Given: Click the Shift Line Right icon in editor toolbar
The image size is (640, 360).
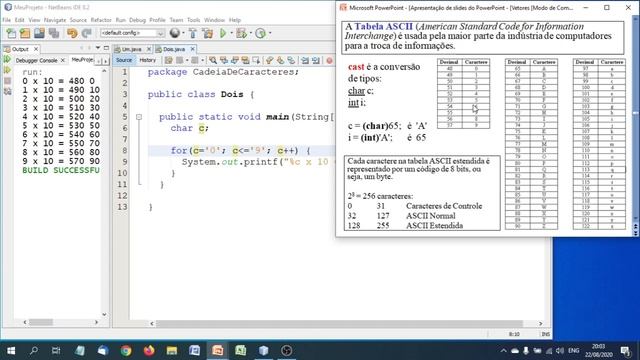Looking at the screenshot, I should (x=316, y=60).
